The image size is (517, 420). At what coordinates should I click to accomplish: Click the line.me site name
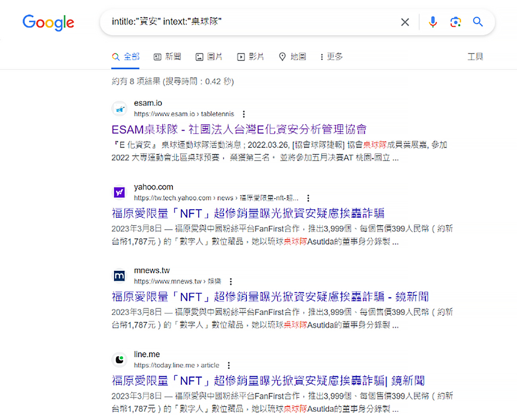click(147, 354)
